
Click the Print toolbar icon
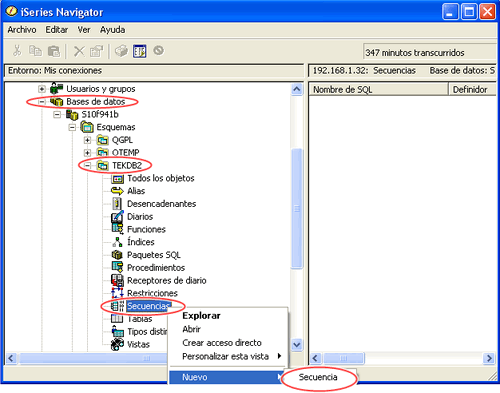(121, 51)
